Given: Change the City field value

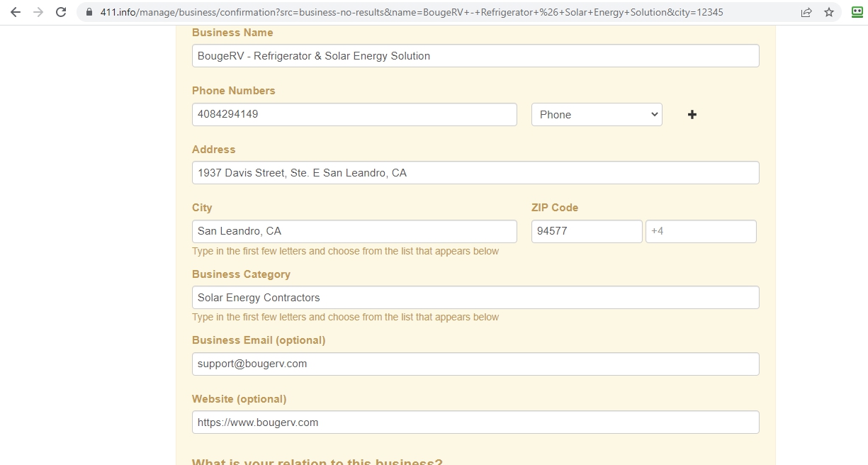Looking at the screenshot, I should click(x=354, y=232).
